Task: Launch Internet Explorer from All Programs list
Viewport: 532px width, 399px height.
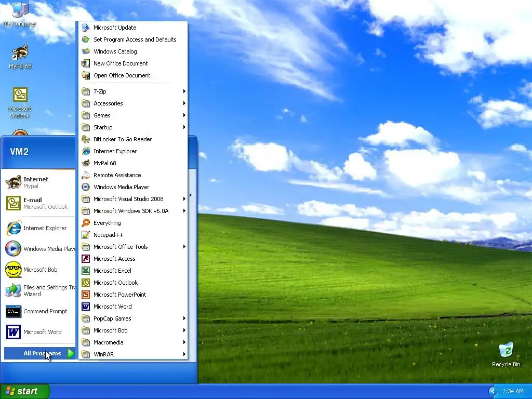Action: [133, 151]
